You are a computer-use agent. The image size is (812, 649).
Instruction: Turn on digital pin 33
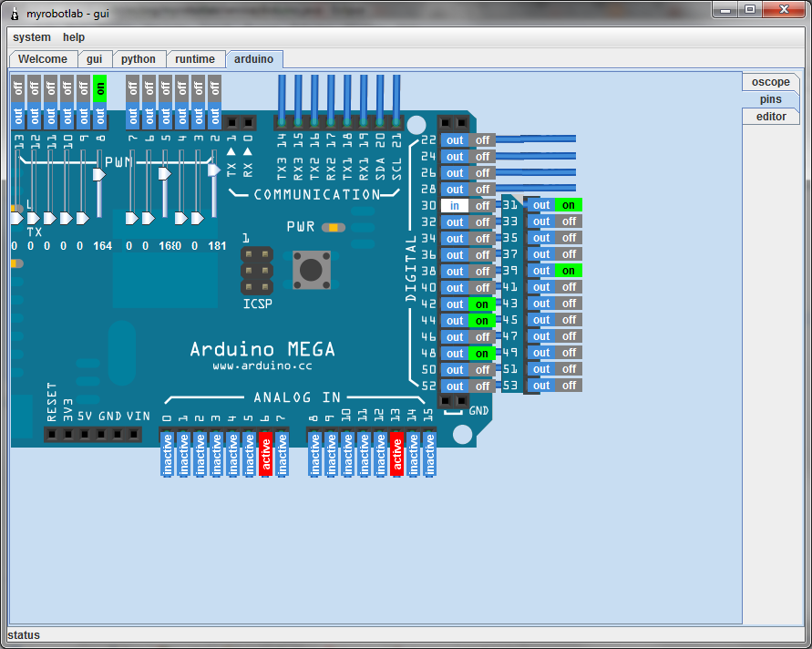click(x=569, y=221)
